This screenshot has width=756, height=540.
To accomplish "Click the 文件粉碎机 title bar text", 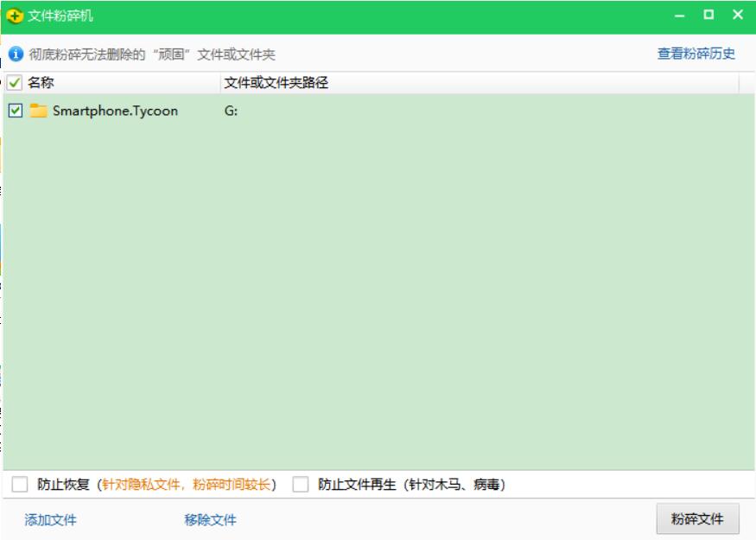I will click(x=58, y=12).
